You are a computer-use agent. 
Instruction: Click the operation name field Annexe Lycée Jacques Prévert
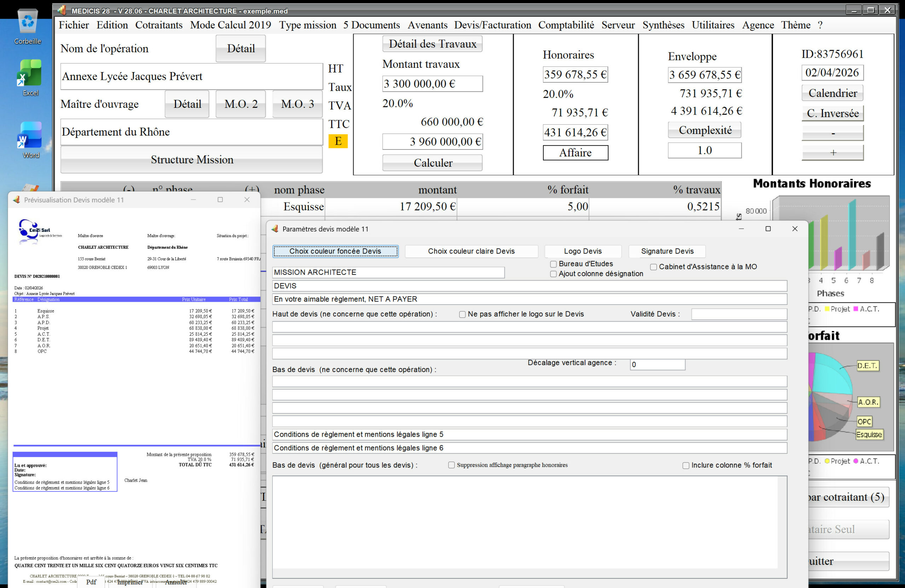192,76
